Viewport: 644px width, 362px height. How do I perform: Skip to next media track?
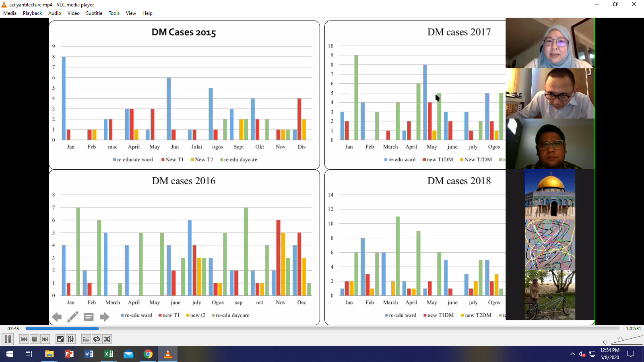pos(45,339)
